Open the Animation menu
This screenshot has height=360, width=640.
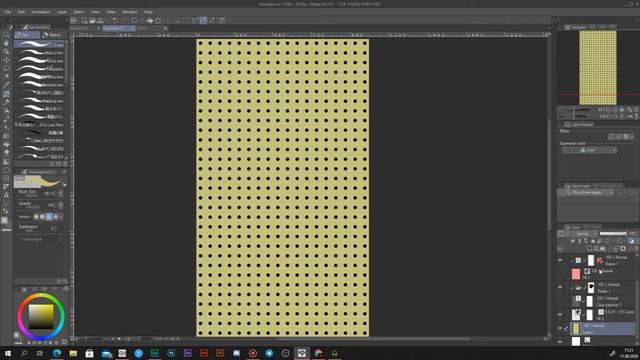click(x=41, y=12)
